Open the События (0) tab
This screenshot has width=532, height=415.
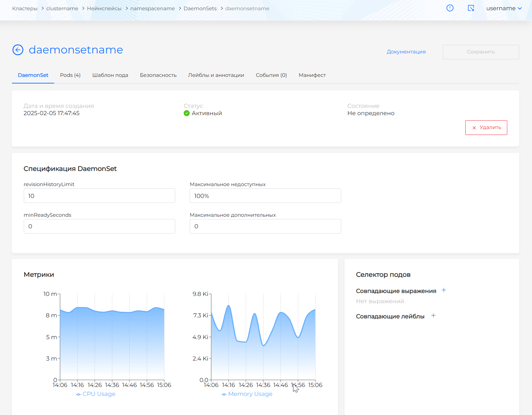coord(271,75)
